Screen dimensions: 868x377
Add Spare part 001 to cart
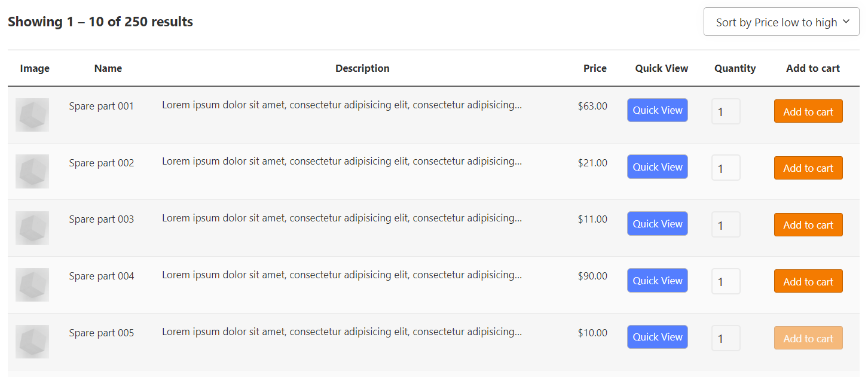point(808,111)
